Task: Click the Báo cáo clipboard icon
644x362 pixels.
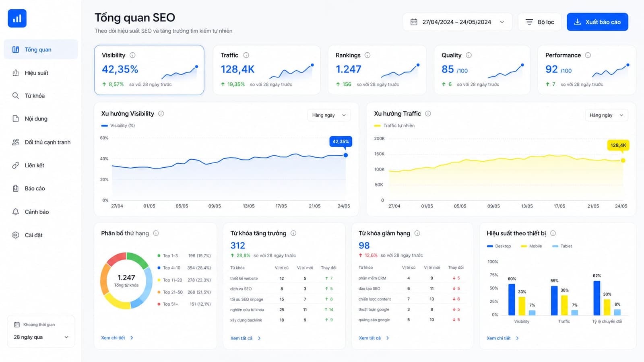Action: [16, 188]
